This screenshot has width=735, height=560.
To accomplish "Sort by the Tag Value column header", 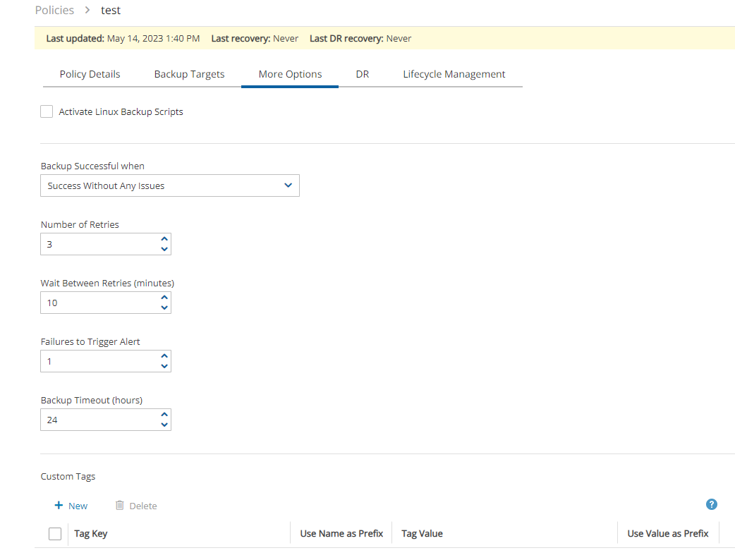I will click(422, 534).
